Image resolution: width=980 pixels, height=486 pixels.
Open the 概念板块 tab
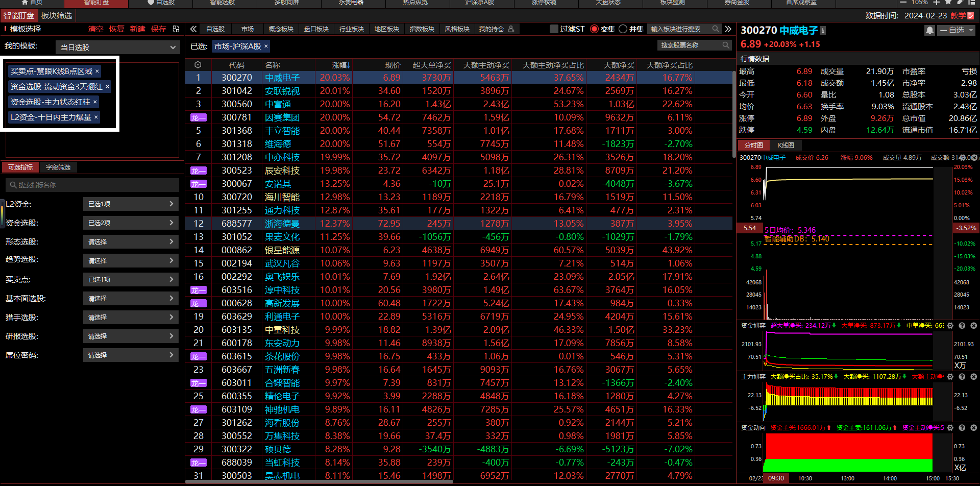(x=281, y=29)
